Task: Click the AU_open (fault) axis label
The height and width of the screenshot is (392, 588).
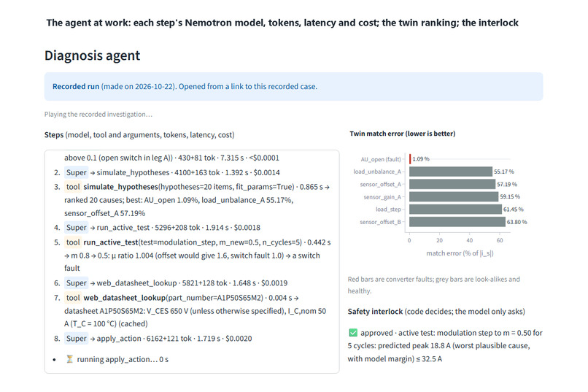Action: point(381,159)
